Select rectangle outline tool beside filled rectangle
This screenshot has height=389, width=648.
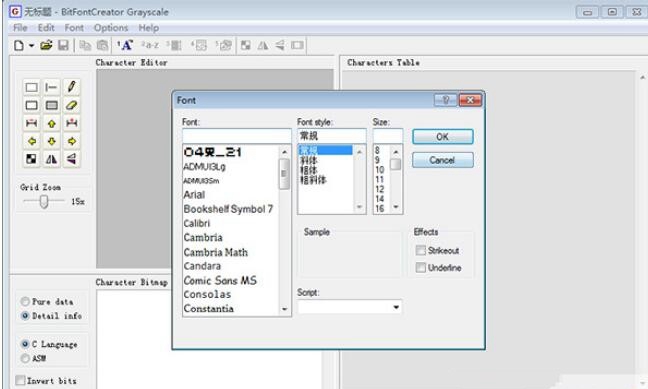tap(31, 105)
